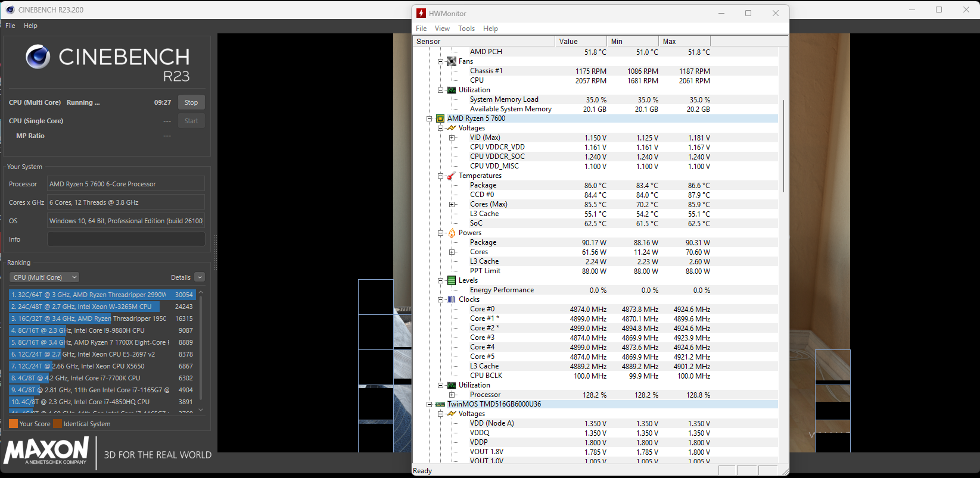
Task: Stop the running CPU Multi Core test
Action: (191, 102)
